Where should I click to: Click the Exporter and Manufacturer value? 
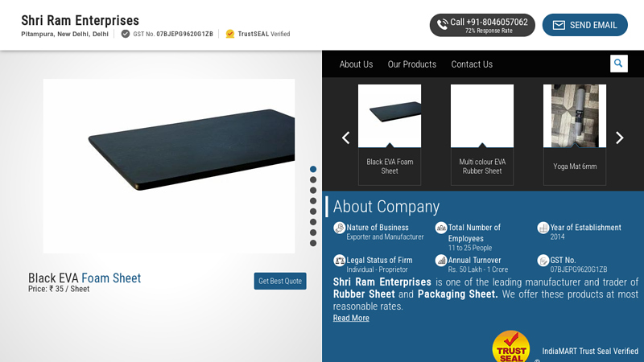[x=385, y=237]
